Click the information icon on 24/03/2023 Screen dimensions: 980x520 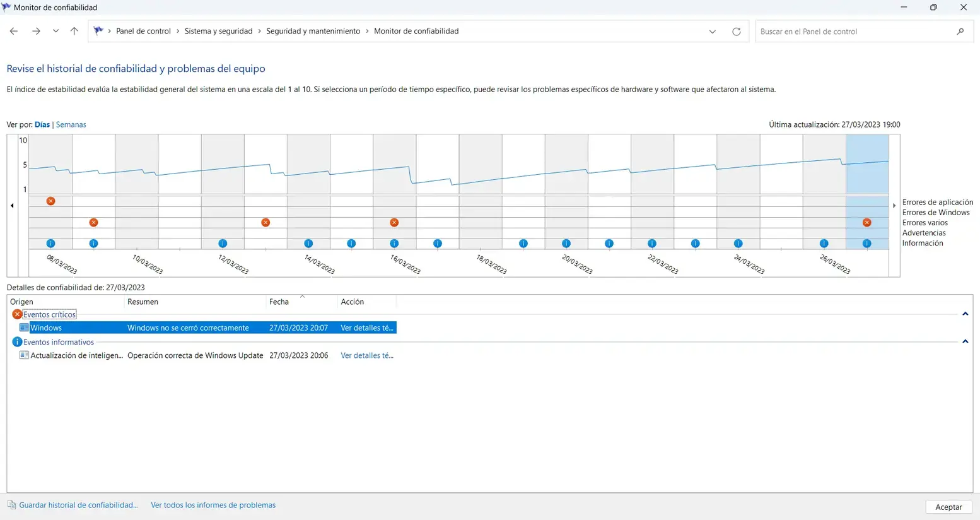click(x=738, y=244)
